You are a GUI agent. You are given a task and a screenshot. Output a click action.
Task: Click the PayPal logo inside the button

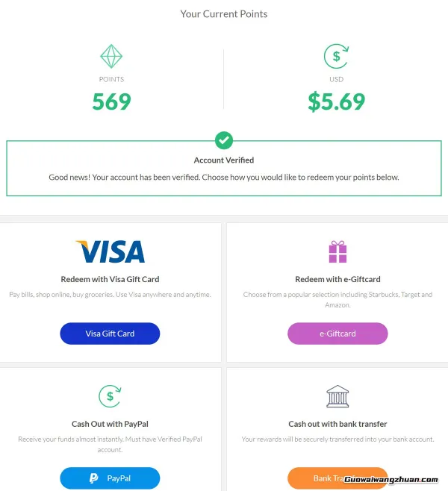pos(94,478)
